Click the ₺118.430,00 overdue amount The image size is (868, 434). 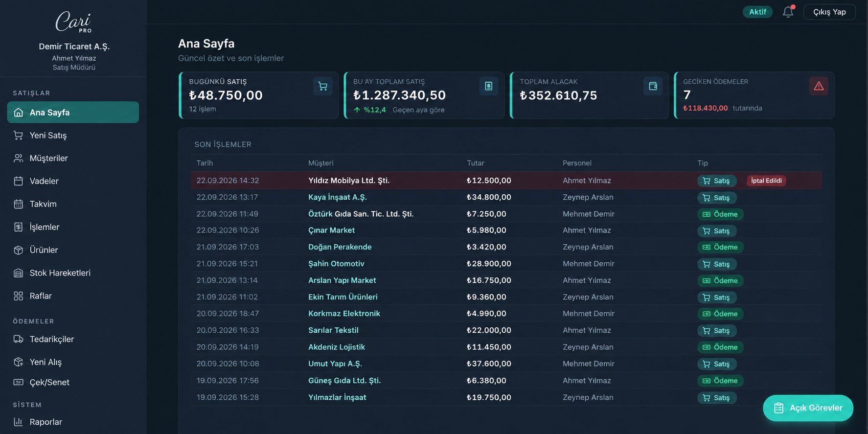[x=705, y=108]
